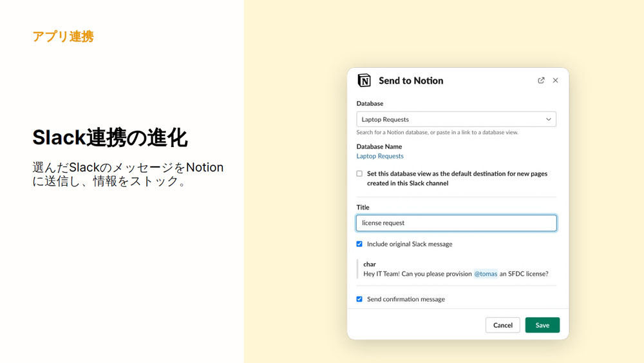Open the Database dropdown showing Laptop Requests
Image resolution: width=644 pixels, height=363 pixels.
click(x=456, y=119)
